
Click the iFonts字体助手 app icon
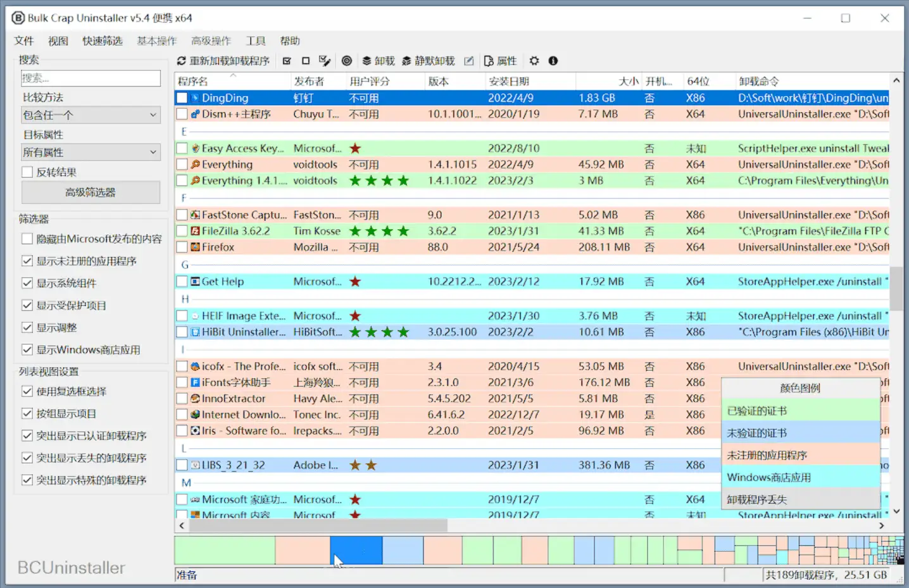click(x=196, y=382)
